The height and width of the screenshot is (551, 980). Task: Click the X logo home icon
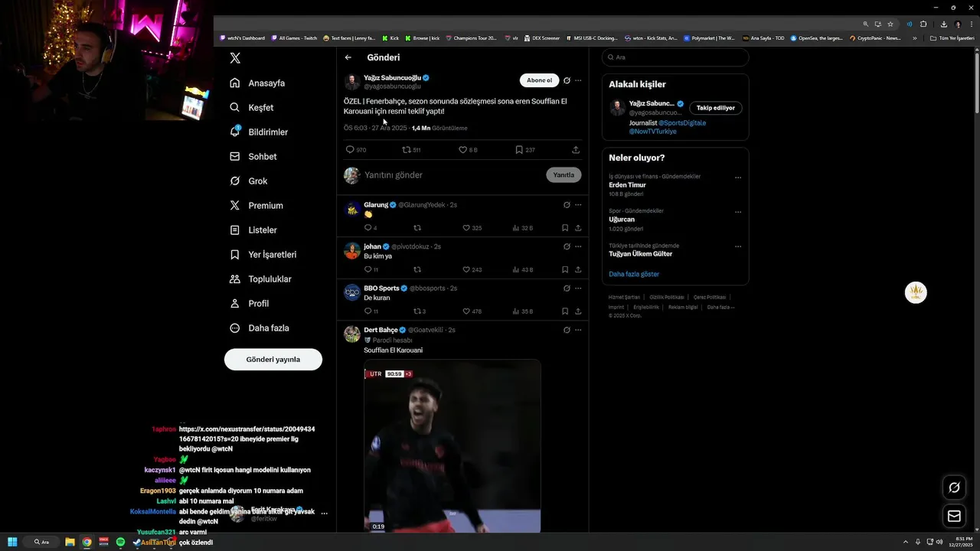pyautogui.click(x=235, y=58)
